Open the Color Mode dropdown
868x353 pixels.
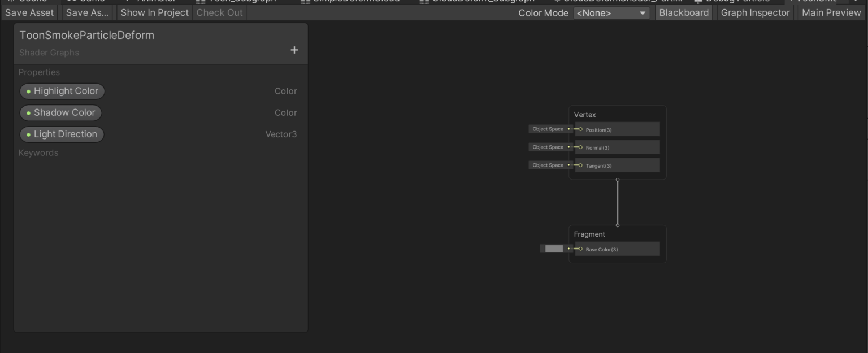pyautogui.click(x=611, y=12)
